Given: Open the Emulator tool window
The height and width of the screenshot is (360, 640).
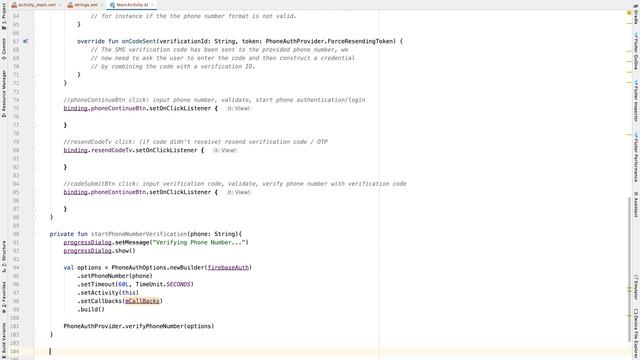Looking at the screenshot, I should coord(636,287).
